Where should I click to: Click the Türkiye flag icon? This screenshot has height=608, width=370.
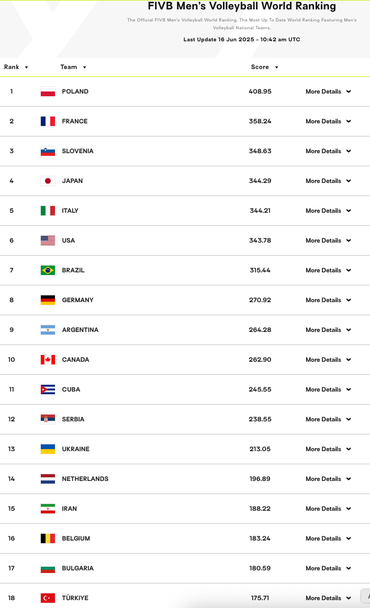pyautogui.click(x=48, y=598)
